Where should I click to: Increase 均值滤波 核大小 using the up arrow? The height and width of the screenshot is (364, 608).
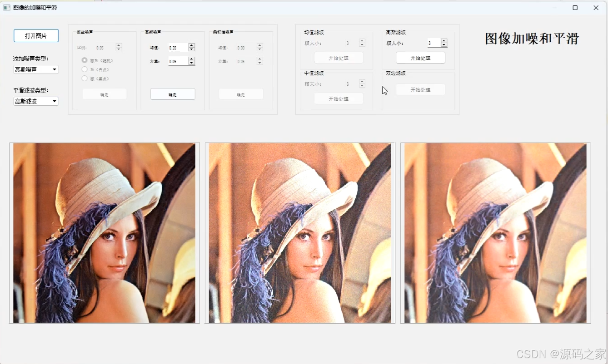tap(362, 41)
